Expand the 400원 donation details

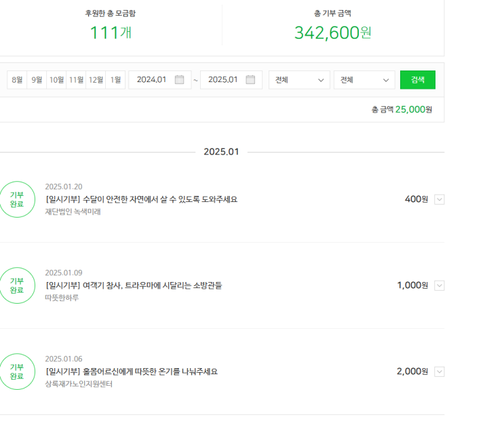(439, 199)
